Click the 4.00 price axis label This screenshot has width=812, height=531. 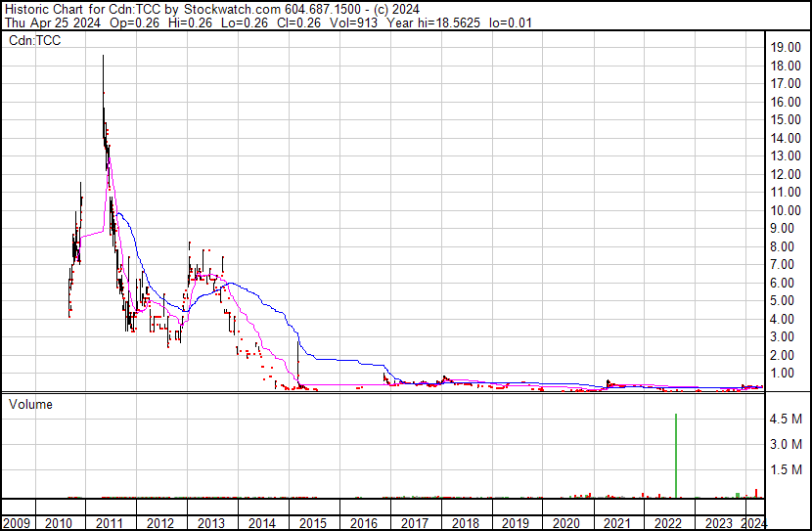tap(782, 319)
